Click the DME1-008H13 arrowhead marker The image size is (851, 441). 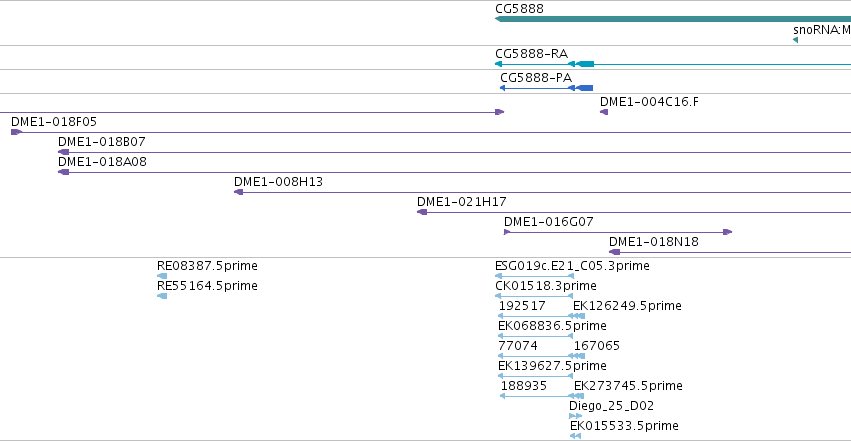pos(238,192)
